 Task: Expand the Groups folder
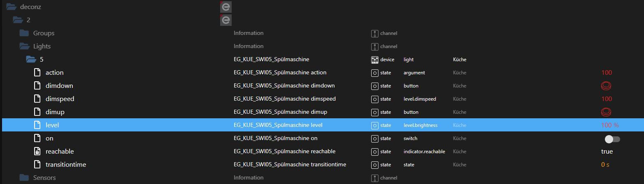pos(24,33)
